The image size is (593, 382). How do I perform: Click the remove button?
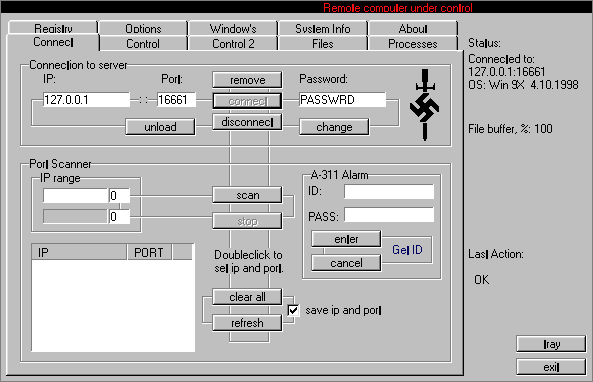coord(247,80)
